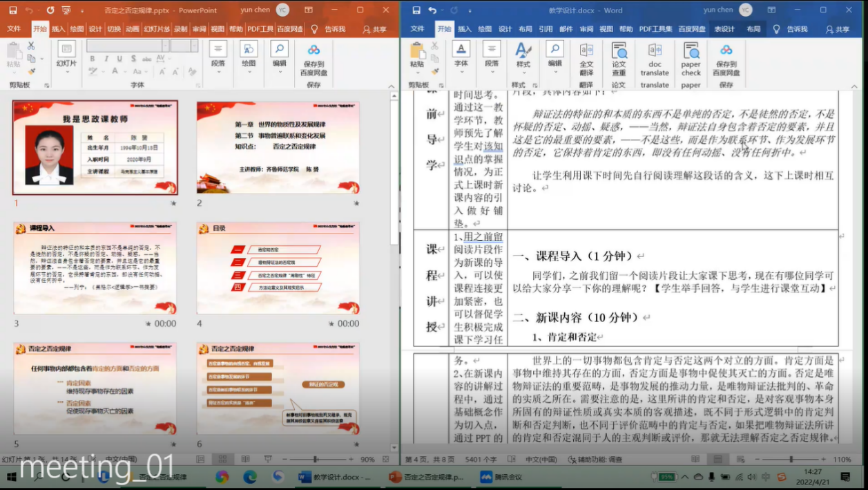Open 腾讯会议 from the Windows taskbar
The image size is (868, 490).
point(501,477)
